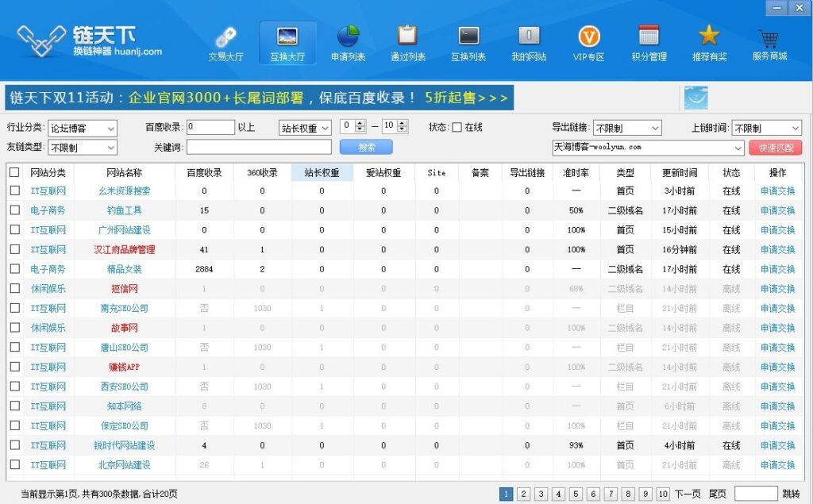Open the 互换列表 terminal icon
The image size is (813, 504).
(x=468, y=44)
